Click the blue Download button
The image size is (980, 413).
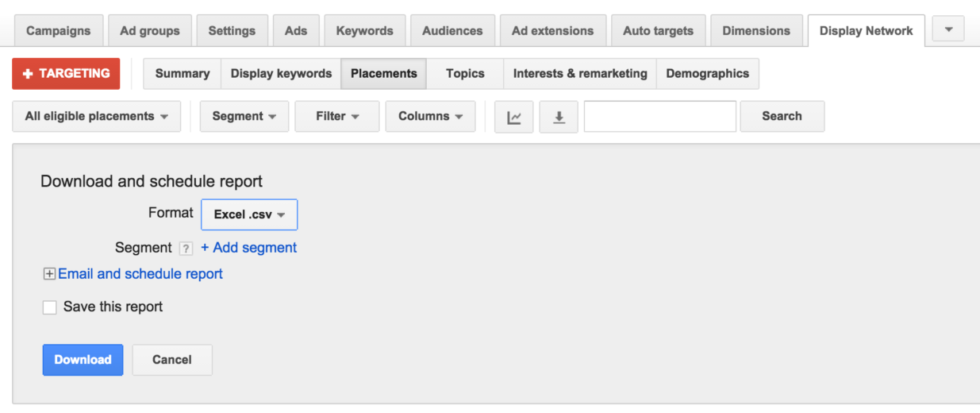point(83,360)
